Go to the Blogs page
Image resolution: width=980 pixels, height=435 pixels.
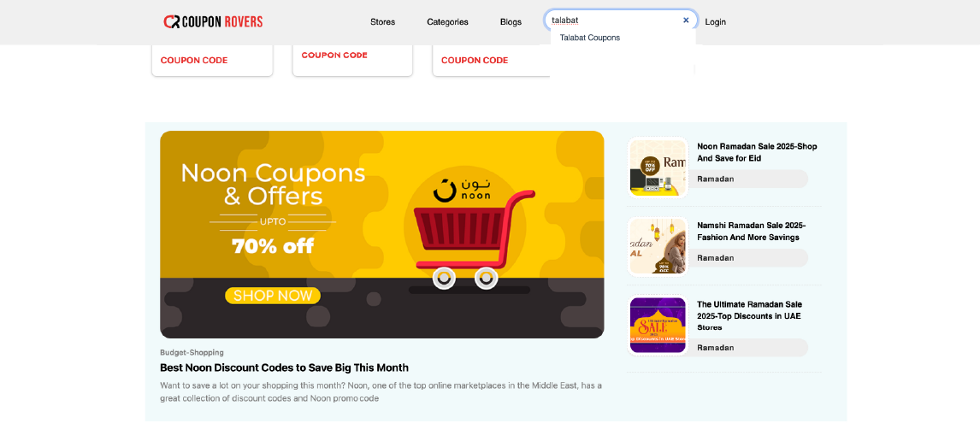point(511,22)
